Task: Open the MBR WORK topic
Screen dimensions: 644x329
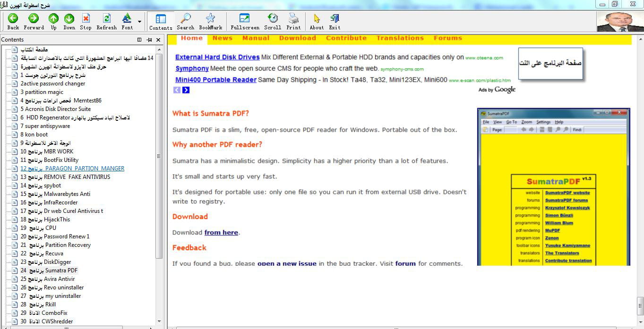Action: coord(47,152)
